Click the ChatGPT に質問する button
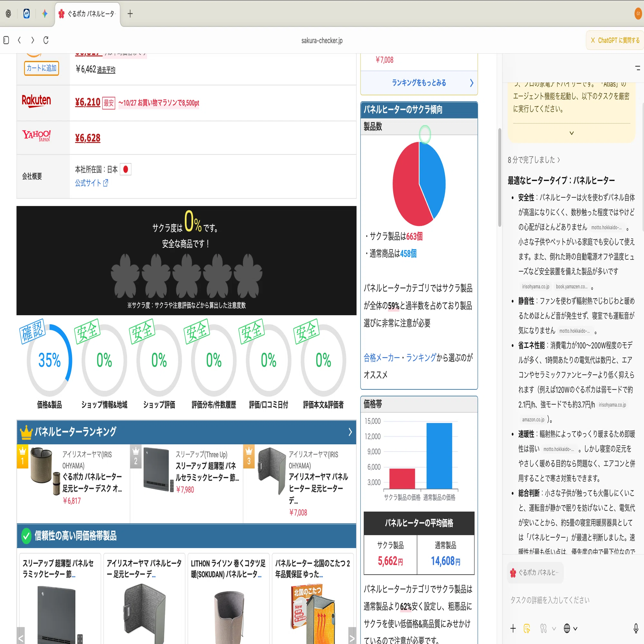 615,40
